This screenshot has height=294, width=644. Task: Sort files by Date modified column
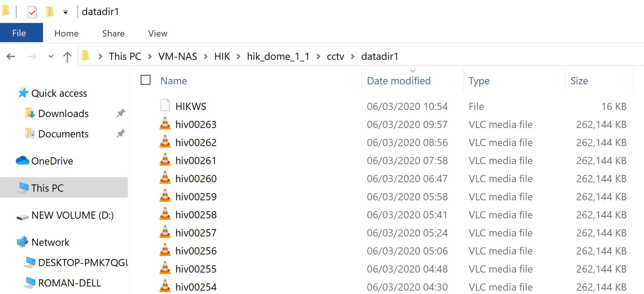(x=399, y=81)
